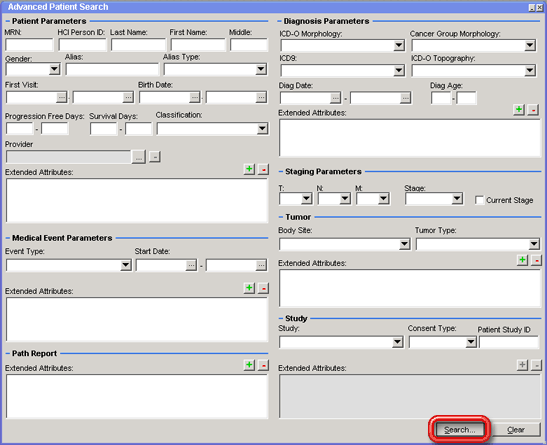The image size is (547, 445).
Task: Remove Diagnosis Parameters extended attribute with minus icon
Action: click(x=533, y=110)
